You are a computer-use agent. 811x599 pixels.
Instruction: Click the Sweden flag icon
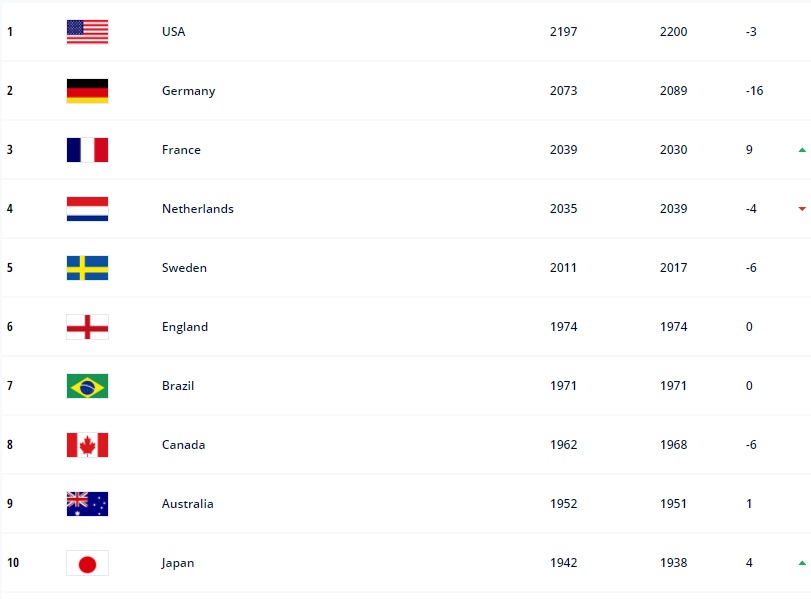point(87,268)
